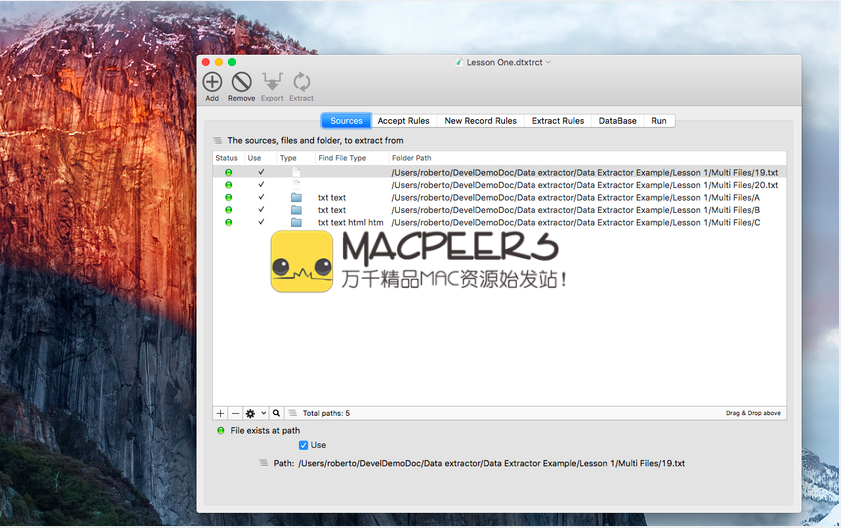
Task: Click the green status indicator of the 19.txt row
Action: (x=228, y=173)
